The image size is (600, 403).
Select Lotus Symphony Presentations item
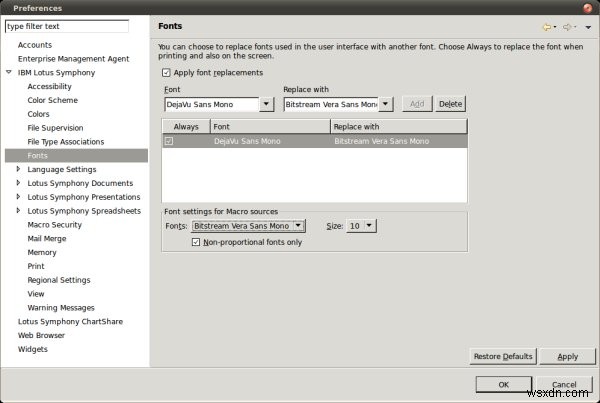84,197
